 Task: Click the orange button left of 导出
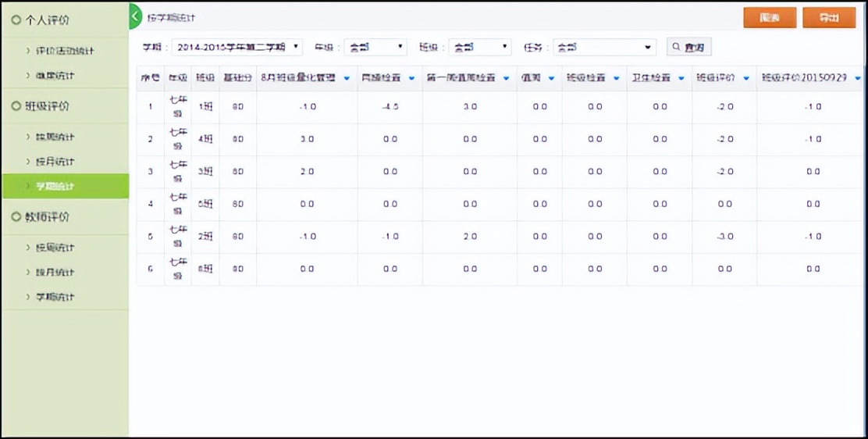click(770, 18)
